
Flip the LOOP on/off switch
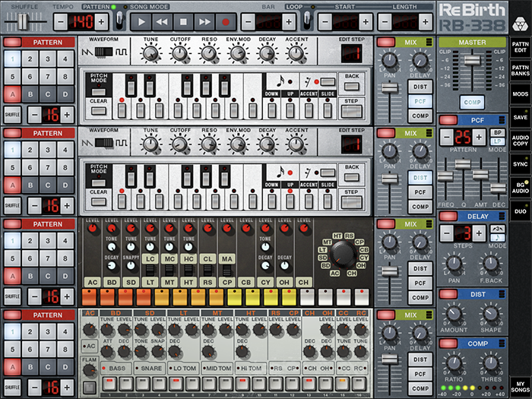click(307, 21)
